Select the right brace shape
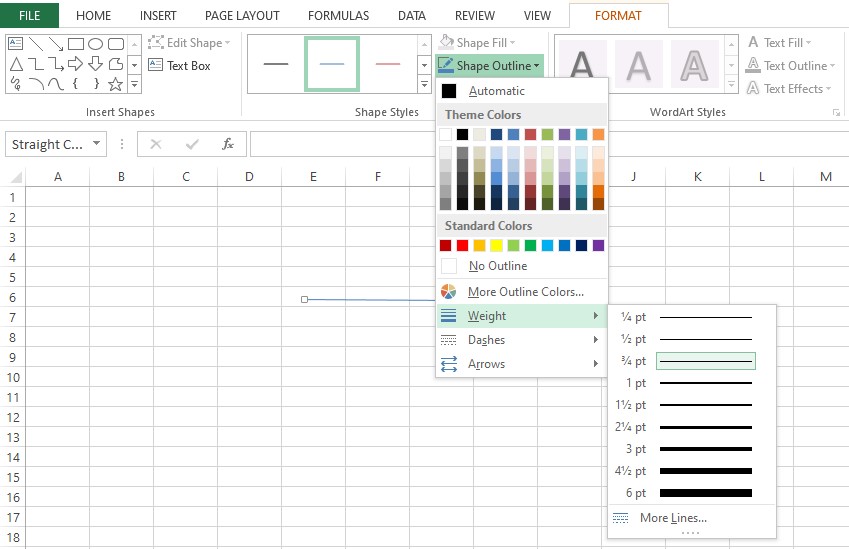 96,84
